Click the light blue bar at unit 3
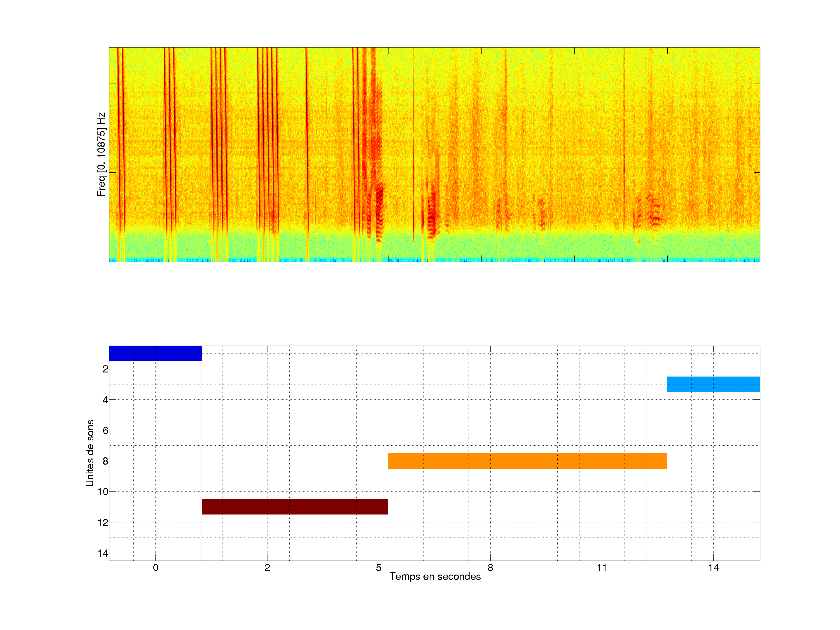The image size is (840, 630). (x=713, y=384)
